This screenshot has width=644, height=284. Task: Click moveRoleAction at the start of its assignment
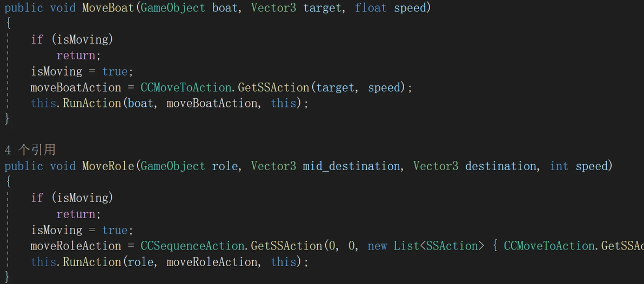[x=76, y=246]
